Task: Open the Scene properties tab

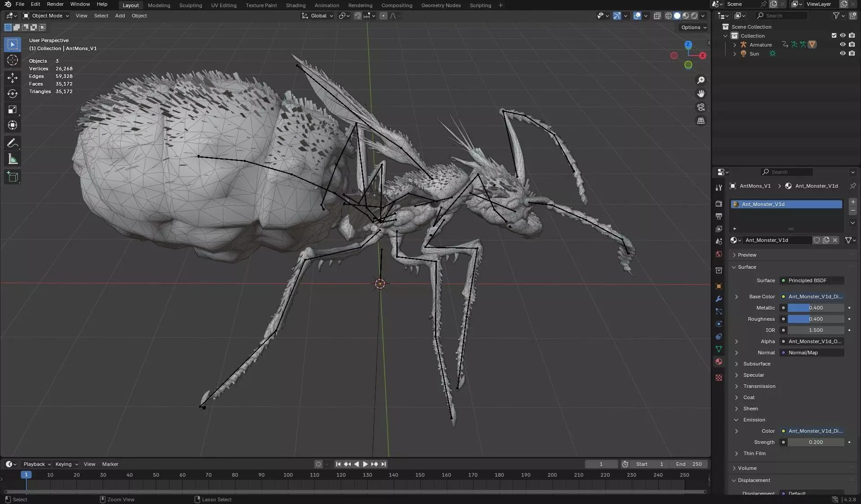Action: [719, 241]
